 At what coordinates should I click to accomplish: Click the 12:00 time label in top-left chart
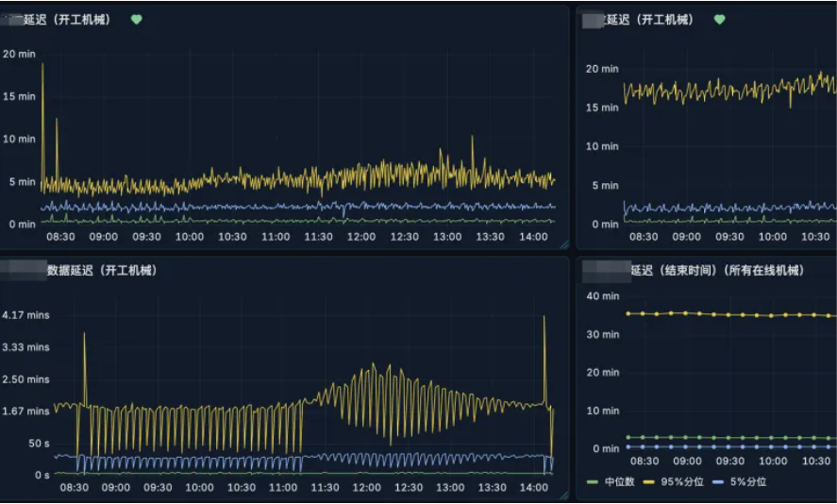coord(361,237)
